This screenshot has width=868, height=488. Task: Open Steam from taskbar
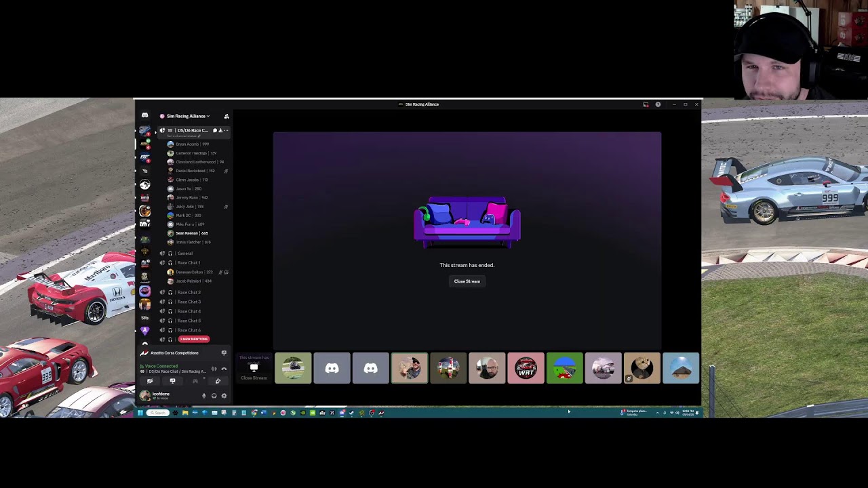351,412
